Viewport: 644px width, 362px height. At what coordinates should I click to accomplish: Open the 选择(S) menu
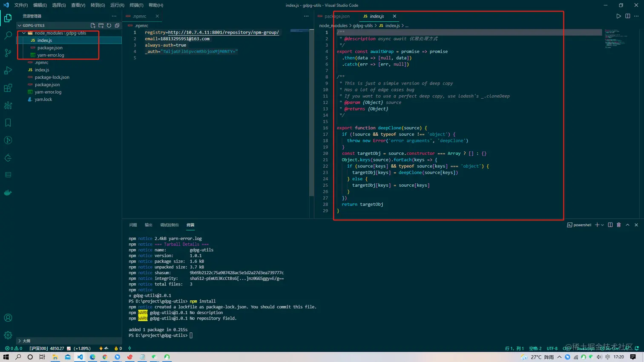59,5
